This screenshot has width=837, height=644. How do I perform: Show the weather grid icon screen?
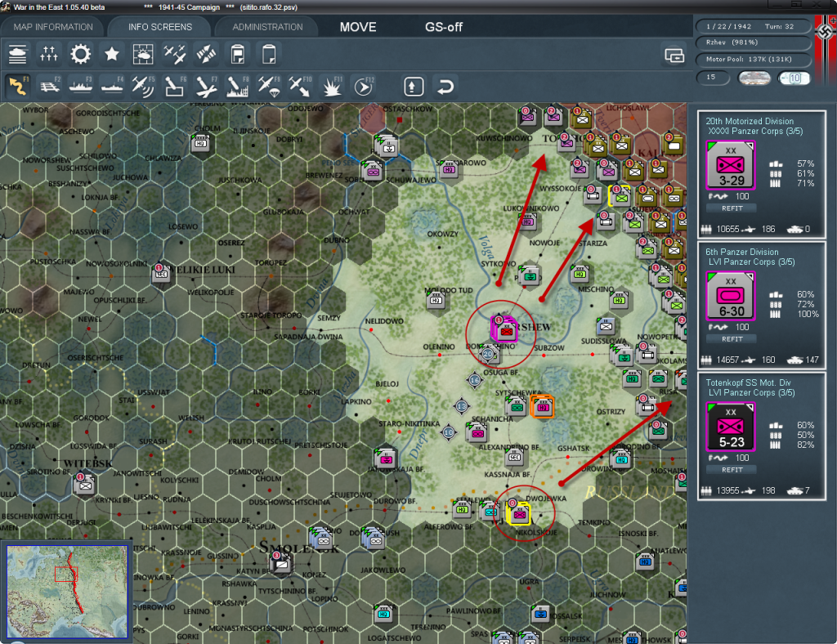(x=143, y=54)
